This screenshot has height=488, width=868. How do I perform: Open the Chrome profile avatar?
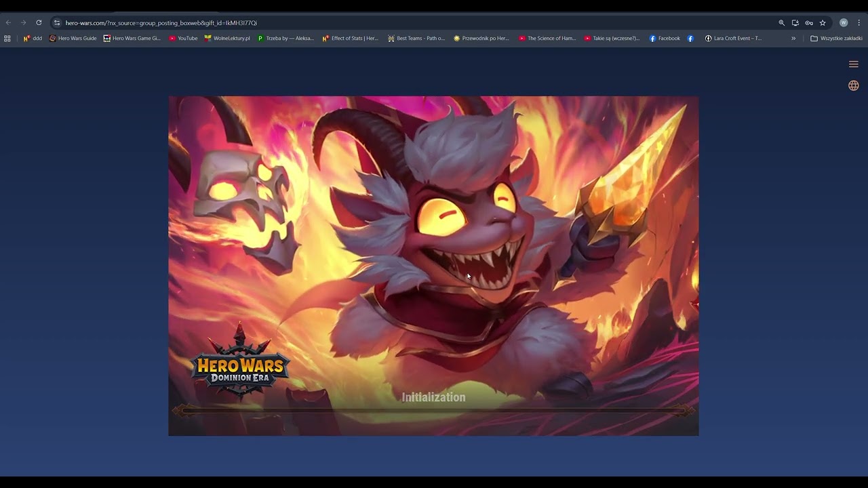[x=844, y=22]
